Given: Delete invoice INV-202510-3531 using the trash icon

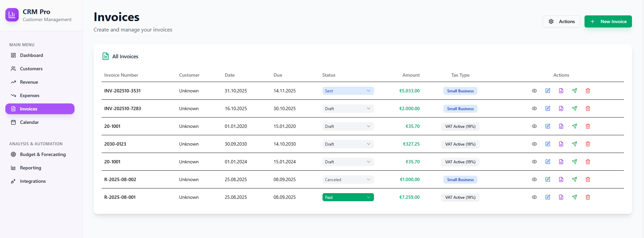Looking at the screenshot, I should [588, 91].
